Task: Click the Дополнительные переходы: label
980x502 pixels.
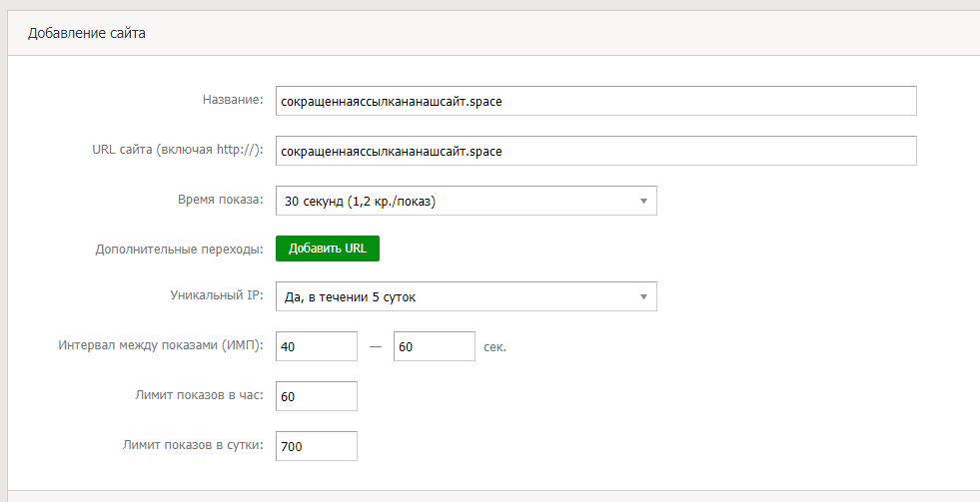Action: [179, 249]
